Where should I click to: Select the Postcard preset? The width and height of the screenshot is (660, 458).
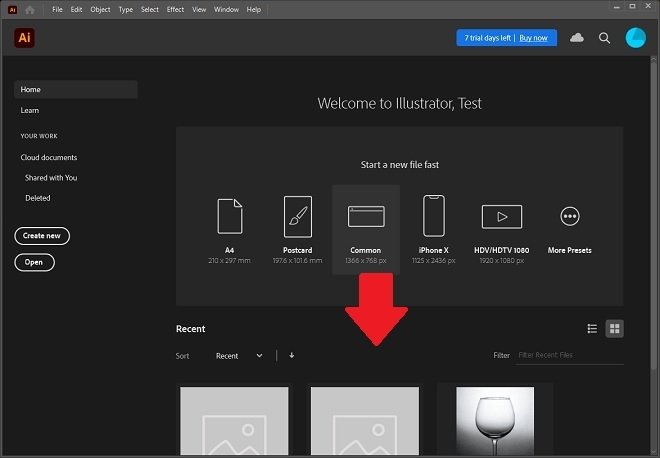298,230
